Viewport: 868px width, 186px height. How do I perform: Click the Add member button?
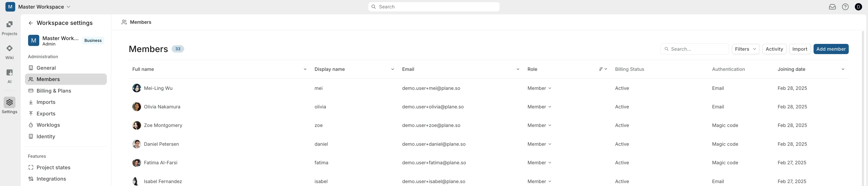tap(831, 49)
